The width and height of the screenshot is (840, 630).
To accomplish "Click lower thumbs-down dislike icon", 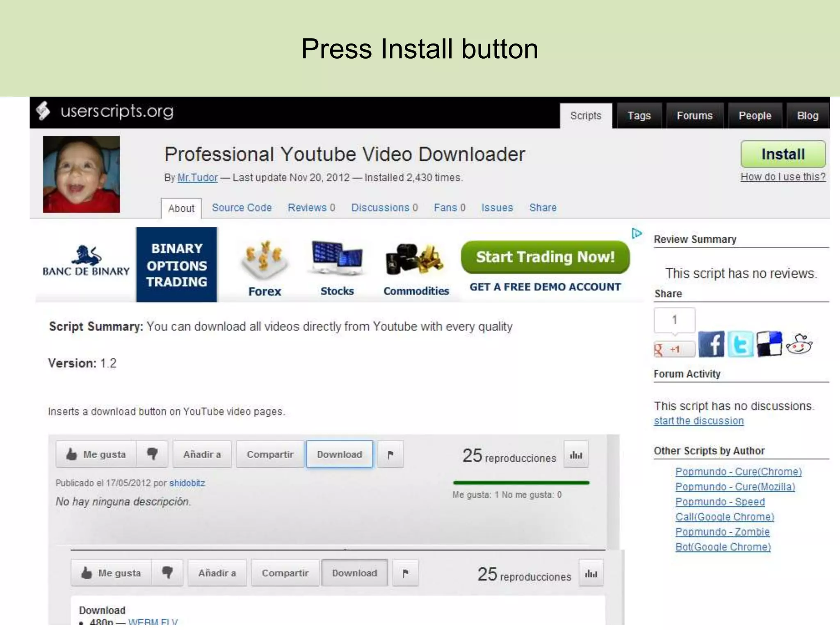I will [167, 573].
